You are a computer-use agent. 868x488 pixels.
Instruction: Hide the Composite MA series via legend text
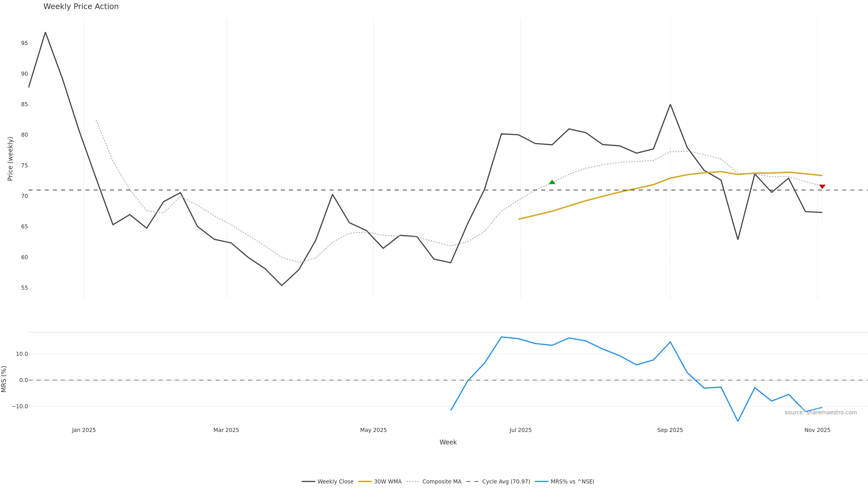[x=442, y=482]
